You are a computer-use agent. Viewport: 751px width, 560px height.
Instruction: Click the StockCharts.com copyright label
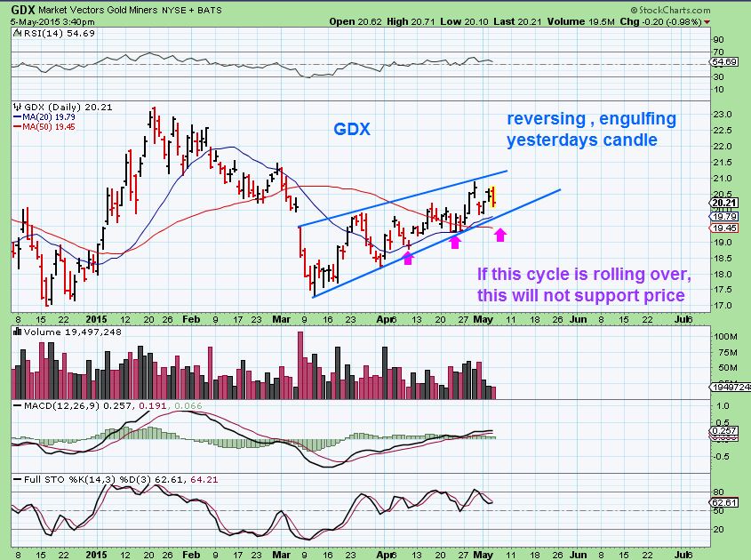670,10
